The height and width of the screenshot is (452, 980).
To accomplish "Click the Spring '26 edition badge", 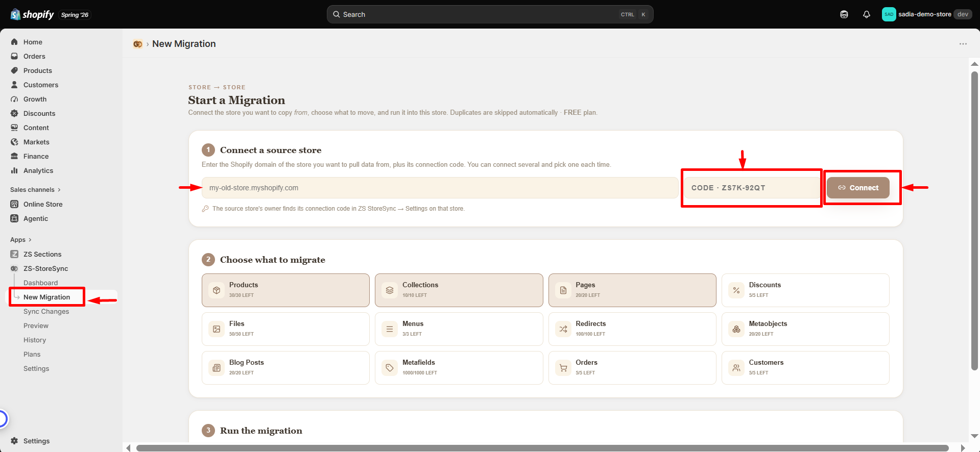I will point(75,15).
